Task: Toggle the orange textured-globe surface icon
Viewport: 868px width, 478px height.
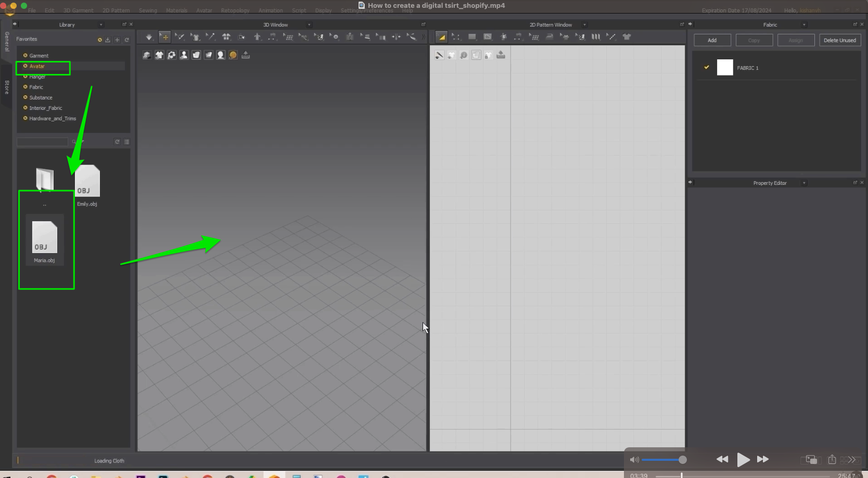Action: click(x=233, y=55)
